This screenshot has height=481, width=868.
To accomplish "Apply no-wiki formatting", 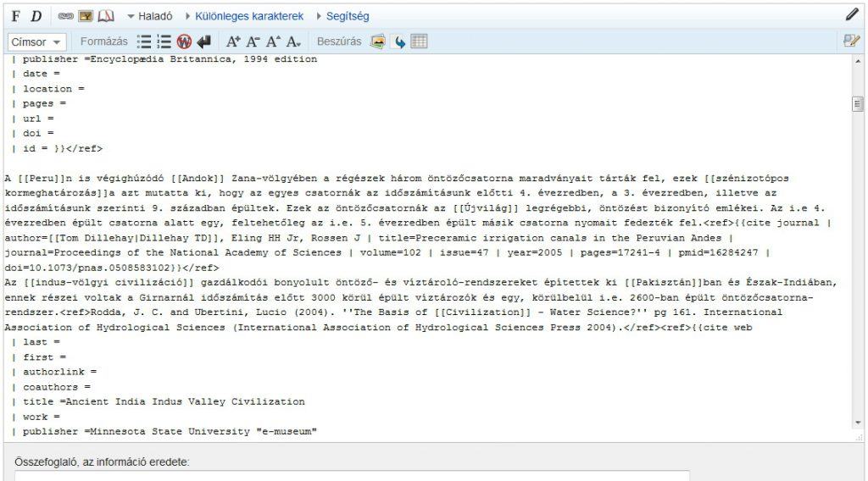I will click(x=184, y=41).
